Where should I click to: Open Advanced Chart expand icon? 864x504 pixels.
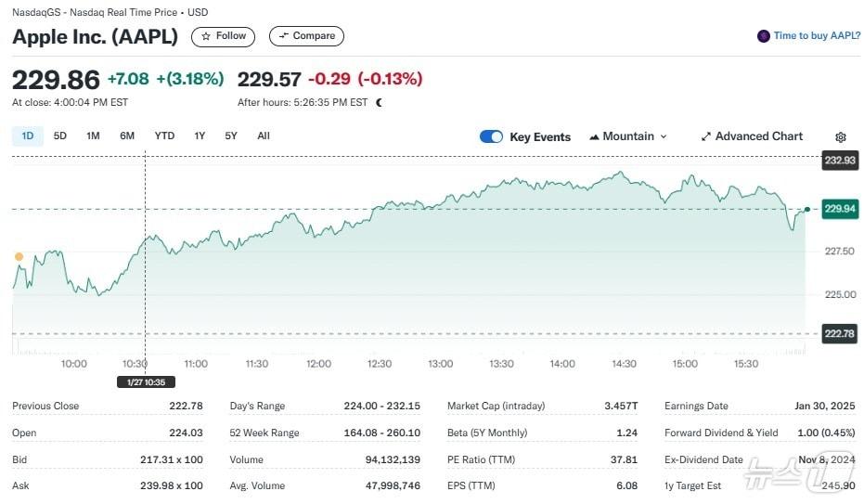[706, 136]
